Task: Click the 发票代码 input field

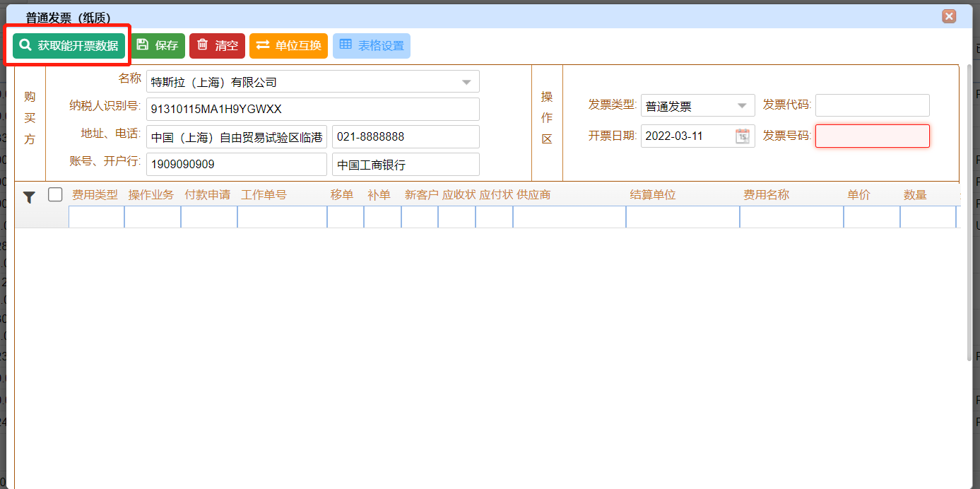Action: [872, 105]
